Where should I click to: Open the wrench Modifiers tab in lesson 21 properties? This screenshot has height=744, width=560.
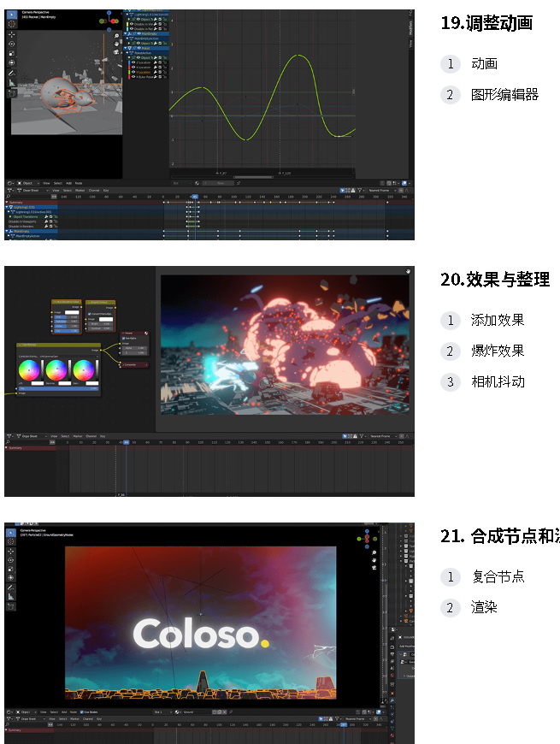tap(392, 700)
